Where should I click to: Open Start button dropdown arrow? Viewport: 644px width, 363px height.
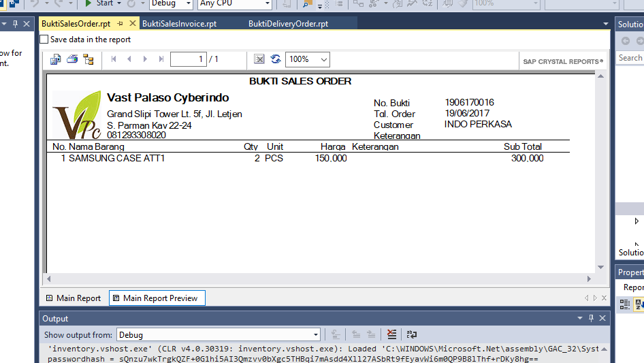[x=119, y=3]
